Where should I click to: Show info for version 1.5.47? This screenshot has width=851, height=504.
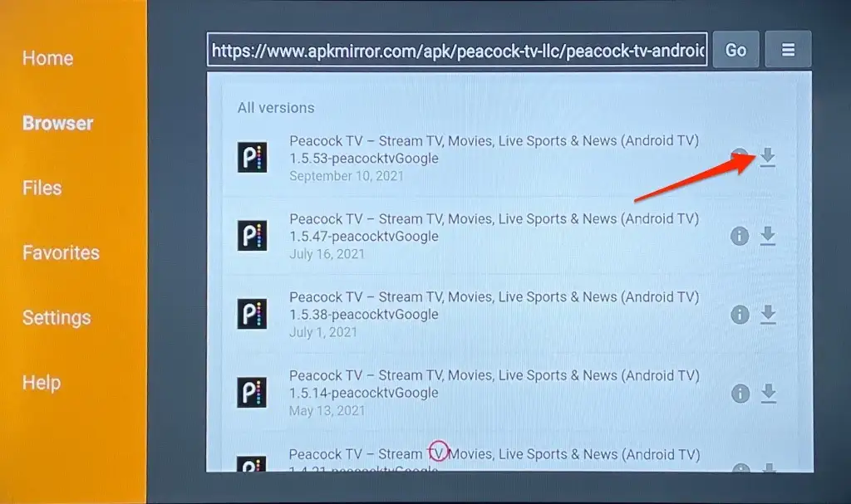point(739,236)
